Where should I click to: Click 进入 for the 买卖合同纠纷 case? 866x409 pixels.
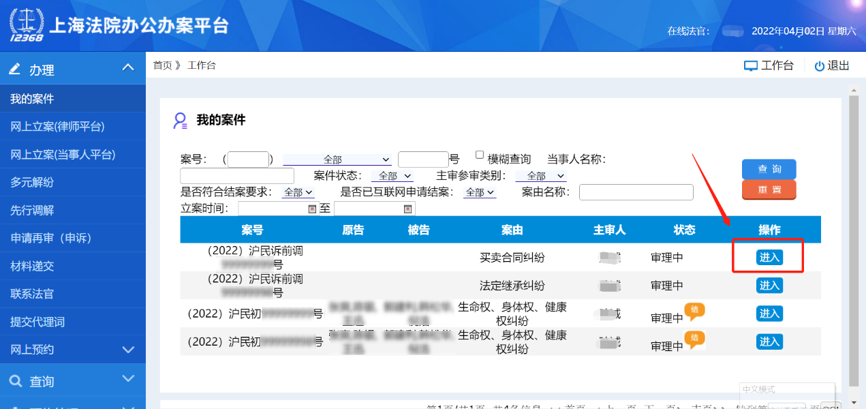click(x=769, y=257)
